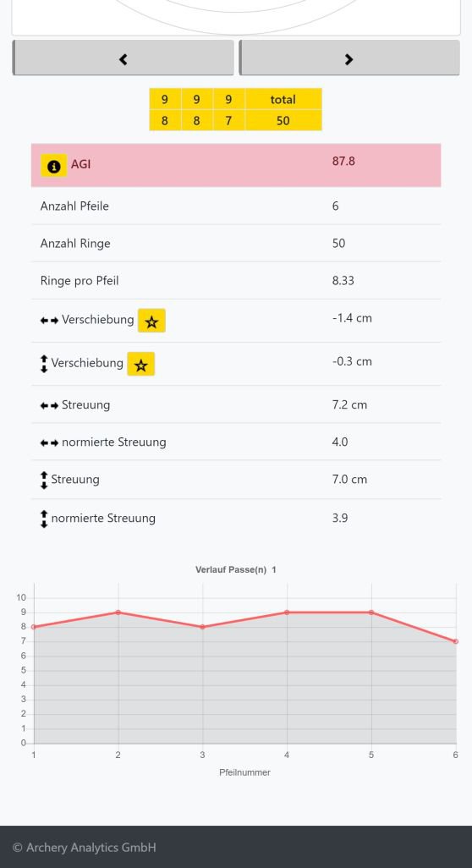Click chart data point for arrow 4
The height and width of the screenshot is (868, 472).
click(287, 613)
